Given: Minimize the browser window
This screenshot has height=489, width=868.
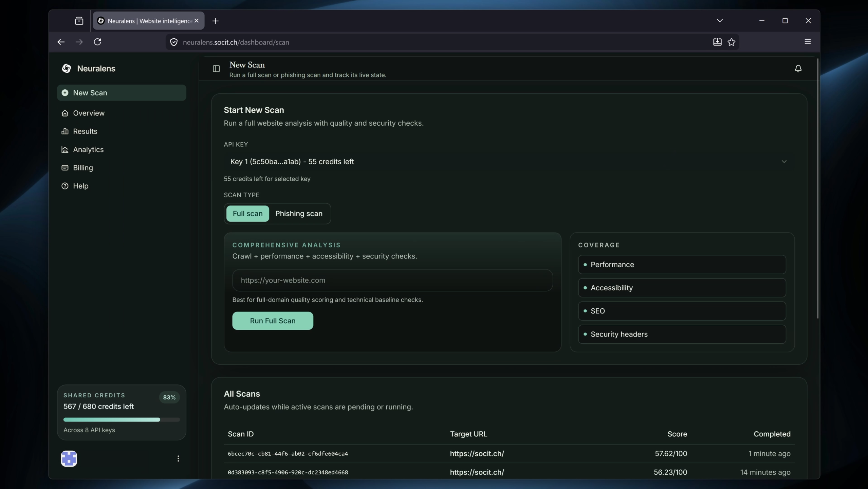Looking at the screenshot, I should pyautogui.click(x=762, y=21).
